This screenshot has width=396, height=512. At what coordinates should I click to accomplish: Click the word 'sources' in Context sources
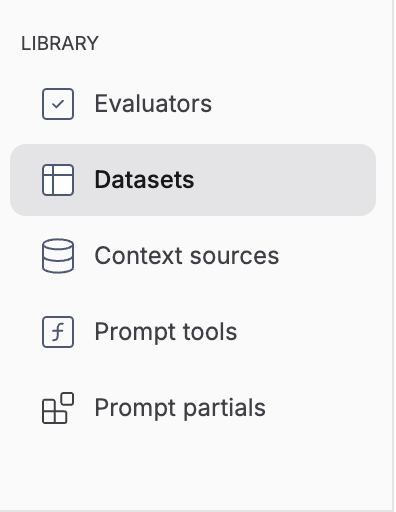[x=235, y=257]
